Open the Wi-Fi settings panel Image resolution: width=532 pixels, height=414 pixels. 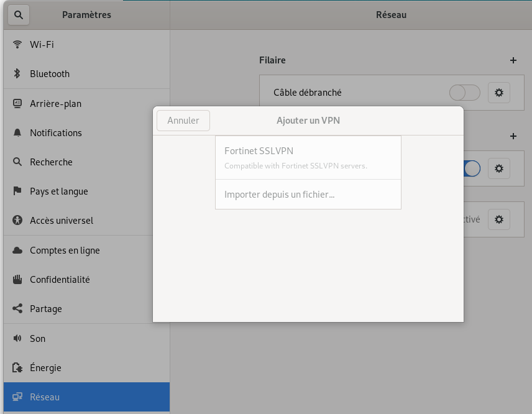(x=86, y=45)
